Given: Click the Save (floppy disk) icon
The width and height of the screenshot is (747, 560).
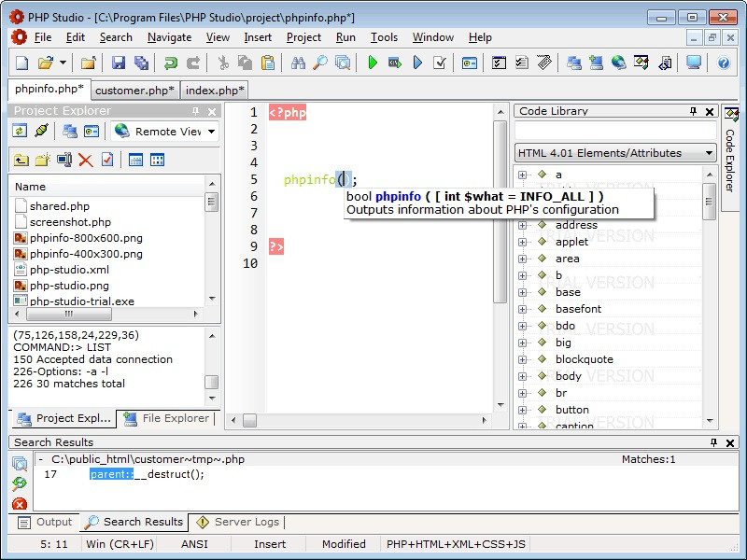Looking at the screenshot, I should [x=119, y=63].
